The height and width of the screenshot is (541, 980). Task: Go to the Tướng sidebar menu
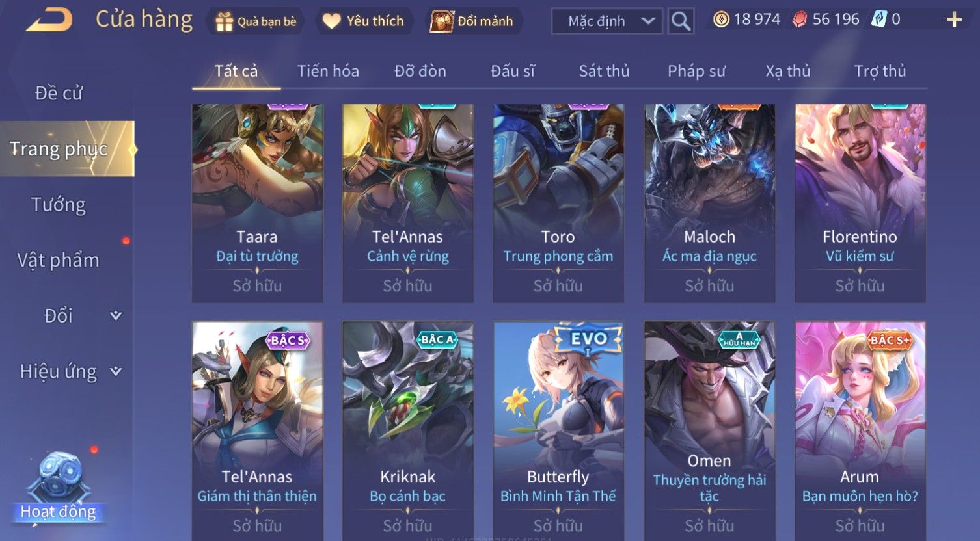click(x=59, y=205)
